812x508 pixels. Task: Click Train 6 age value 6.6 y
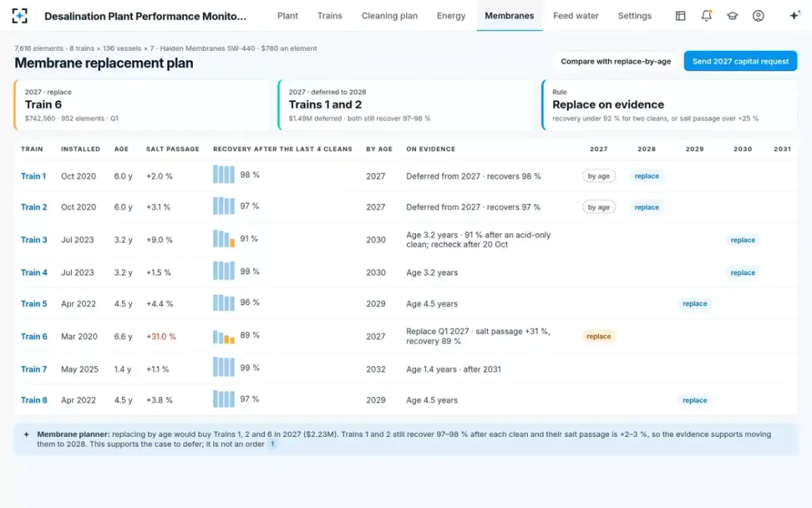(123, 337)
